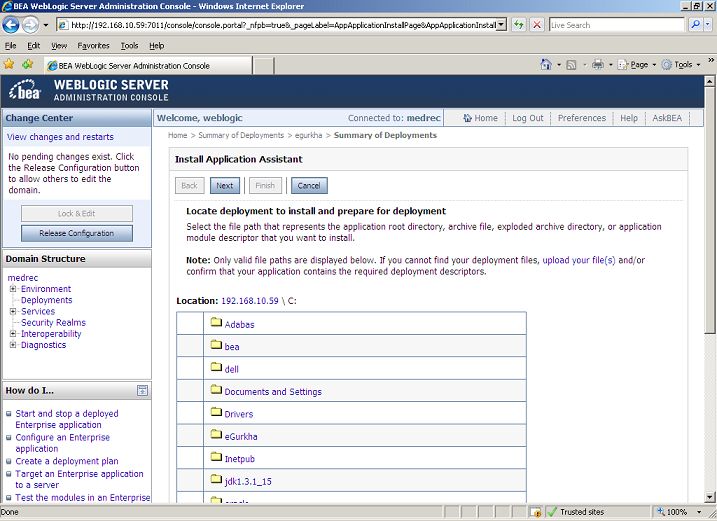Click upload your file(s) link
The width and height of the screenshot is (717, 521).
tap(578, 260)
